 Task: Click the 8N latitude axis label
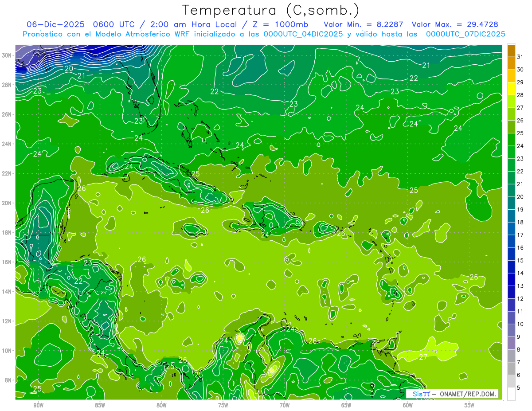[8, 380]
